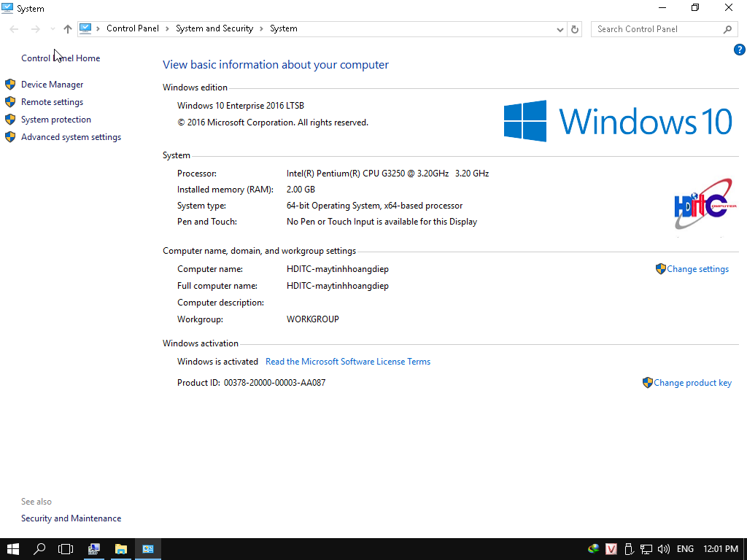The width and height of the screenshot is (747, 560).
Task: Open Remote settings link
Action: click(52, 102)
